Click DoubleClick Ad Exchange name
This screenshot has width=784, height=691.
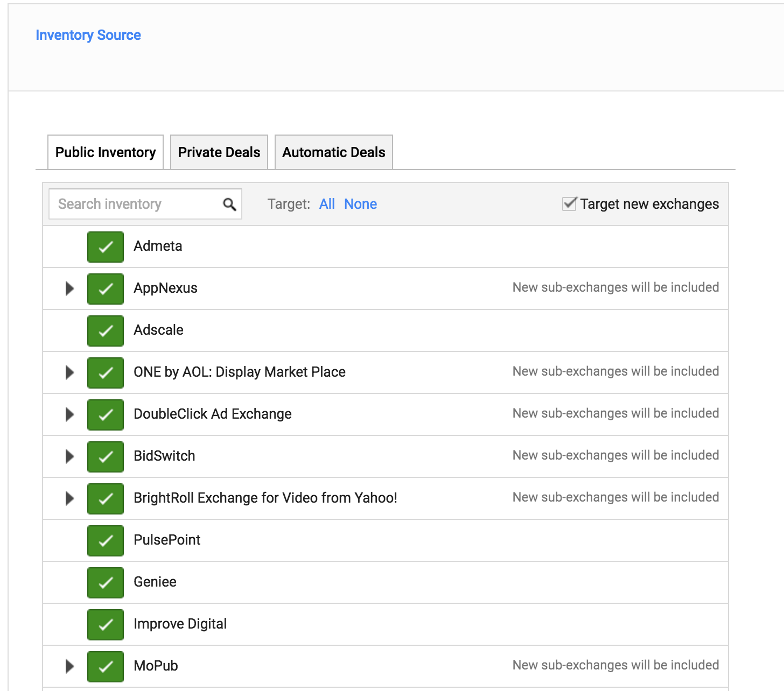213,414
